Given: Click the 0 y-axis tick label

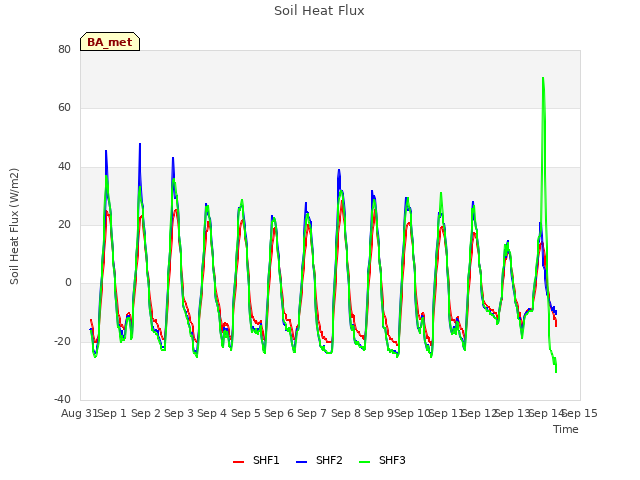Looking at the screenshot, I should point(68,282).
